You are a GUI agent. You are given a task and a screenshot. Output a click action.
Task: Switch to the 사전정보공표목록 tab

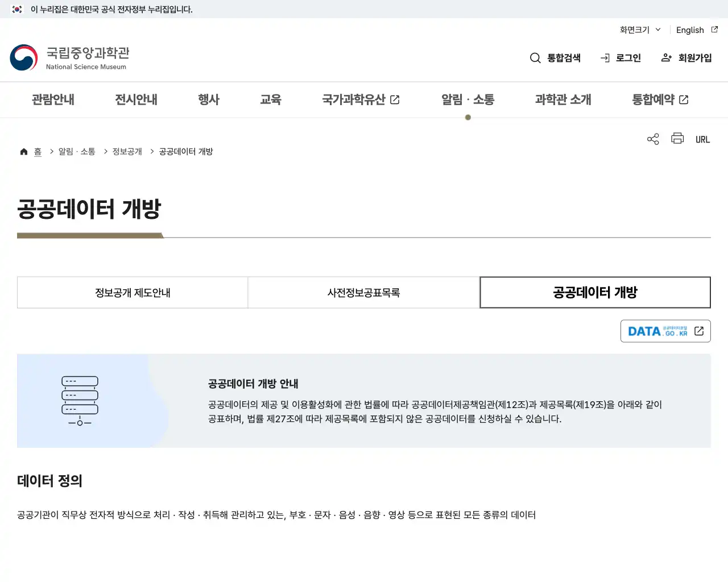point(364,292)
